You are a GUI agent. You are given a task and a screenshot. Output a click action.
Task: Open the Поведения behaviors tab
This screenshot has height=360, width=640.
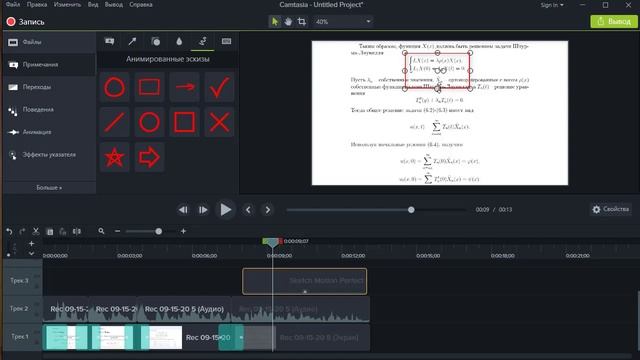point(49,109)
